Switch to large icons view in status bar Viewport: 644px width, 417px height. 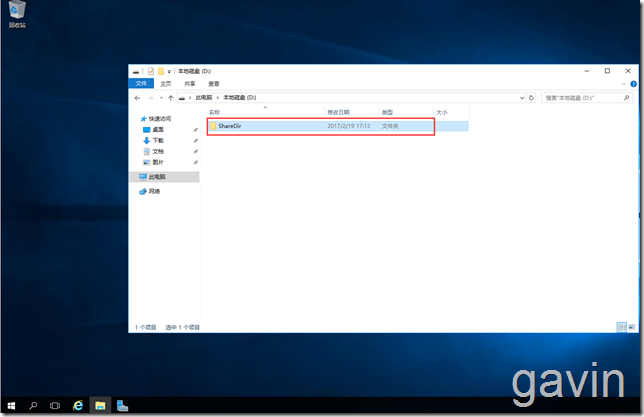point(632,327)
